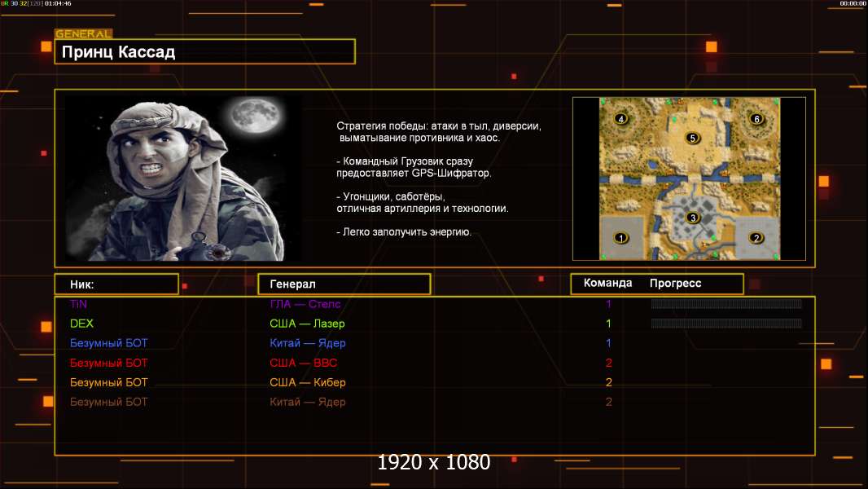
Task: Click the 00:00:00 timer at top-right
Action: [853, 3]
